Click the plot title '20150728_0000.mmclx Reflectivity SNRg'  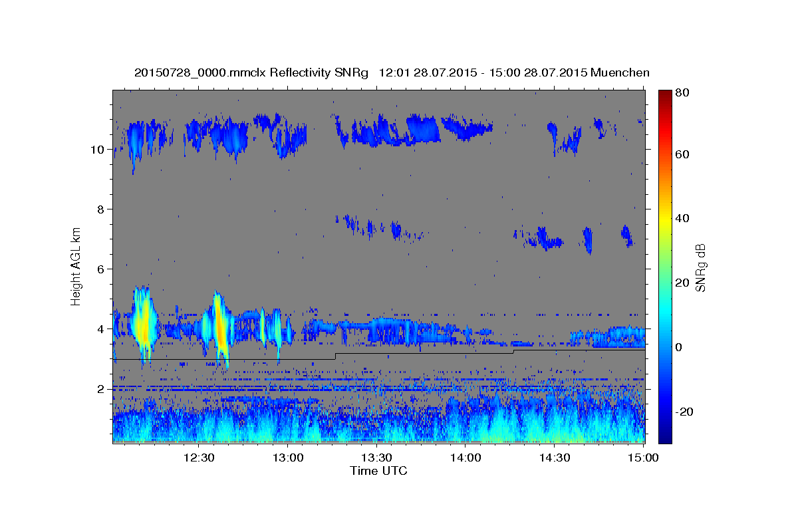click(251, 72)
